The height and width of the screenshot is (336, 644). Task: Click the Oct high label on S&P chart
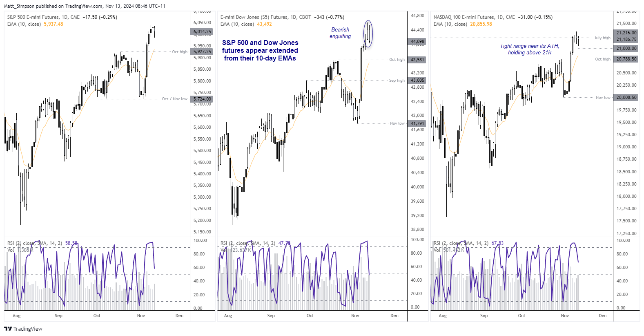[180, 52]
